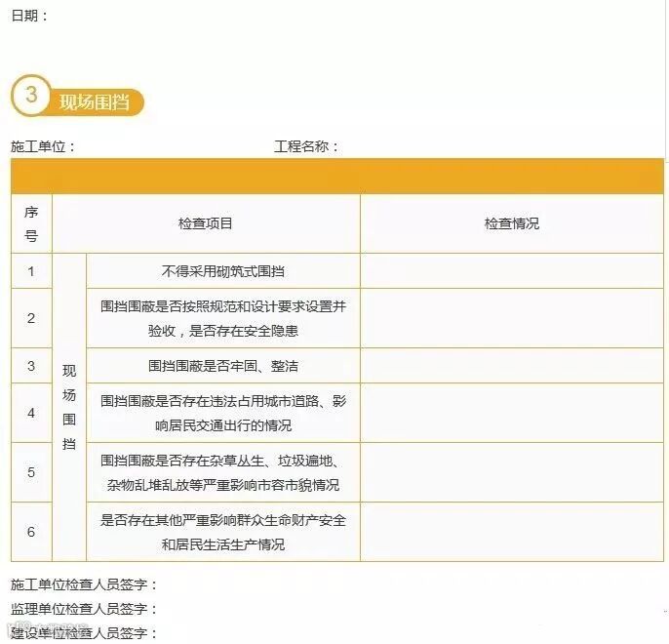Click item about 群众生命财产安全

click(x=223, y=532)
